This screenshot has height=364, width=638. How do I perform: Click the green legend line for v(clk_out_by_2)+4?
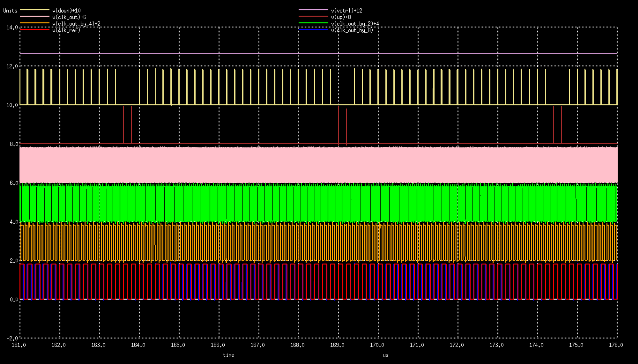[x=313, y=23]
